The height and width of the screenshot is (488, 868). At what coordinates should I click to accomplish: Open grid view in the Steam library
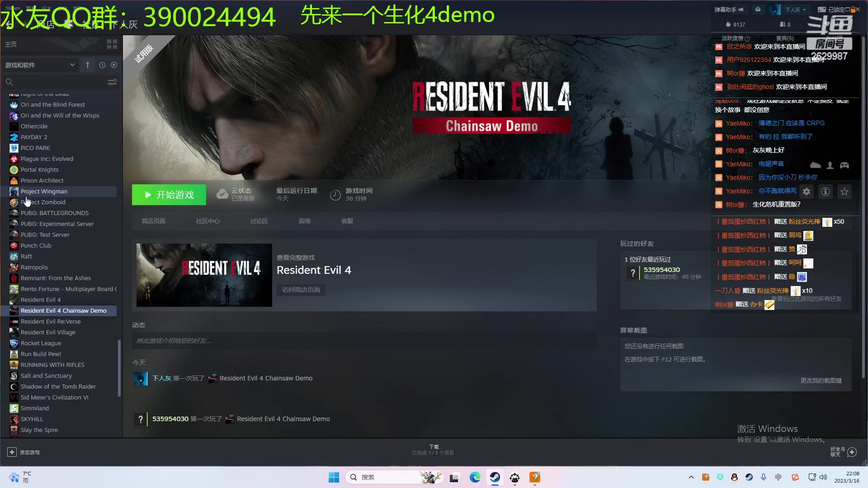(x=112, y=44)
